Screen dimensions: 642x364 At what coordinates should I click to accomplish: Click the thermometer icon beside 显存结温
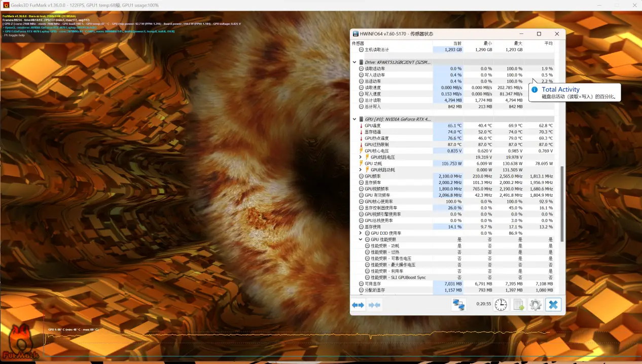point(361,132)
